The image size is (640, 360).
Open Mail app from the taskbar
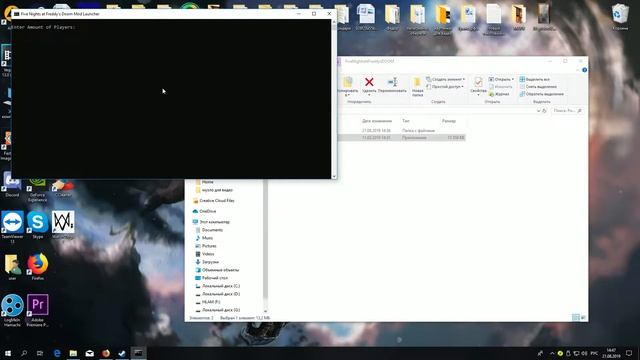90,353
